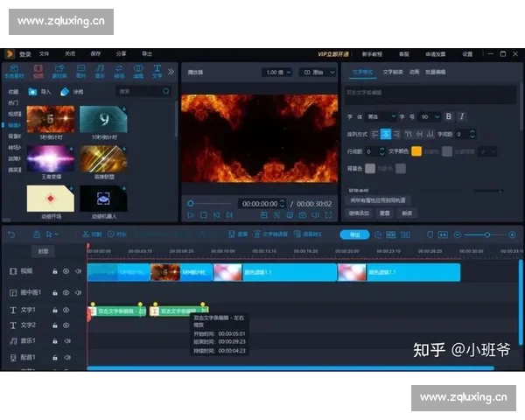Click apply all attributes to same track button
This screenshot has width=525, height=420.
click(x=378, y=200)
